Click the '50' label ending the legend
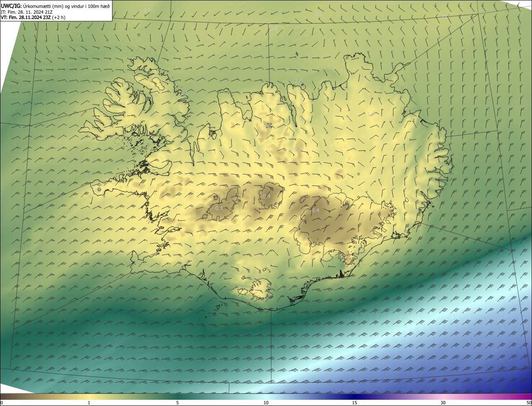 tap(529, 403)
